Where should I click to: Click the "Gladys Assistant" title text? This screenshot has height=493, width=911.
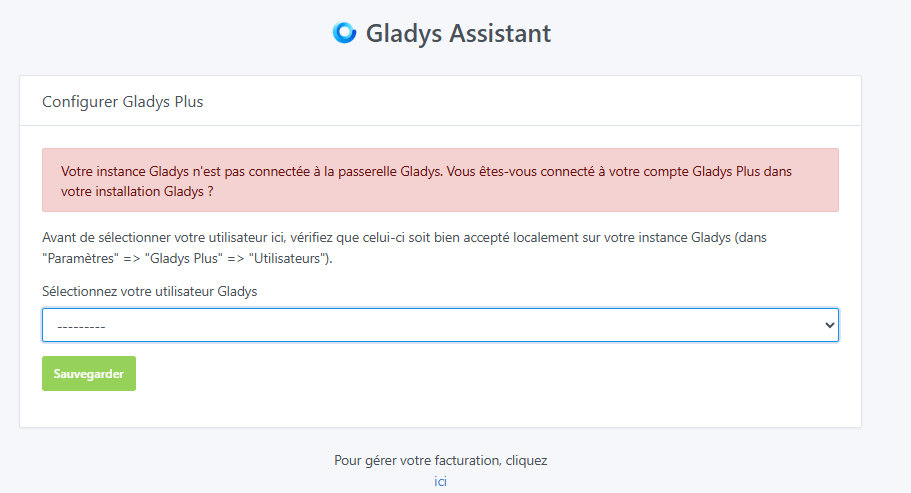(458, 33)
